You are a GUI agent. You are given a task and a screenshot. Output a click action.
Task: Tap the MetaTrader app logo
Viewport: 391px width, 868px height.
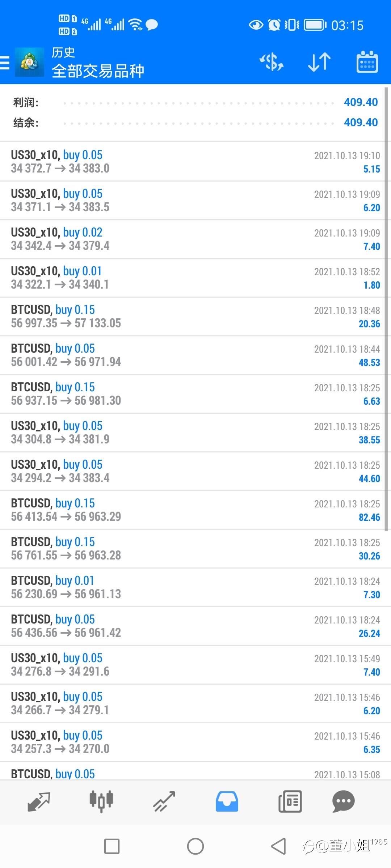coord(29,62)
